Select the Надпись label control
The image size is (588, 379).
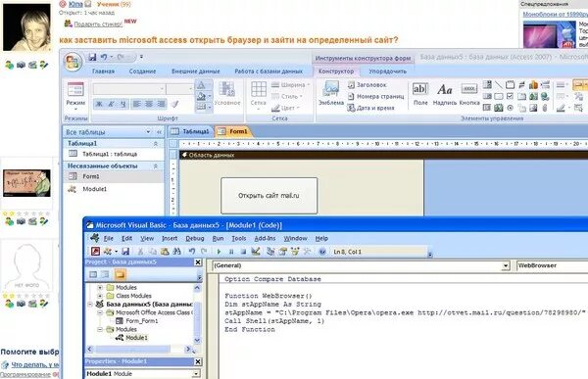tap(444, 94)
